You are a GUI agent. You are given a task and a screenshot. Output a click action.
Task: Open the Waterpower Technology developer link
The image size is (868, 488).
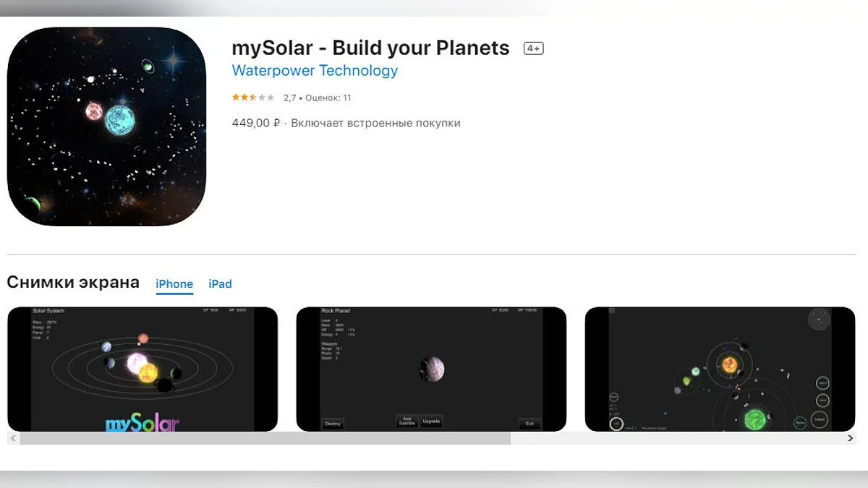click(x=315, y=71)
